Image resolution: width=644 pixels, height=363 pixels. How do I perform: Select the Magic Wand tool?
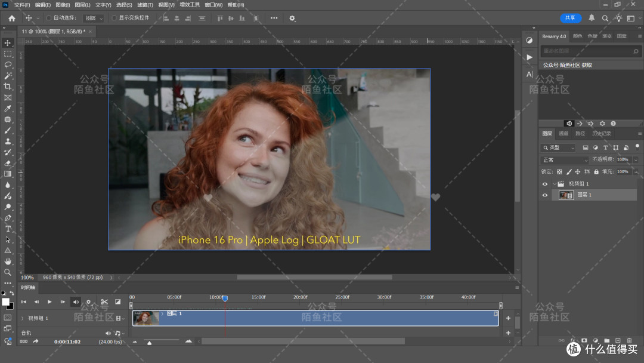[x=8, y=76]
